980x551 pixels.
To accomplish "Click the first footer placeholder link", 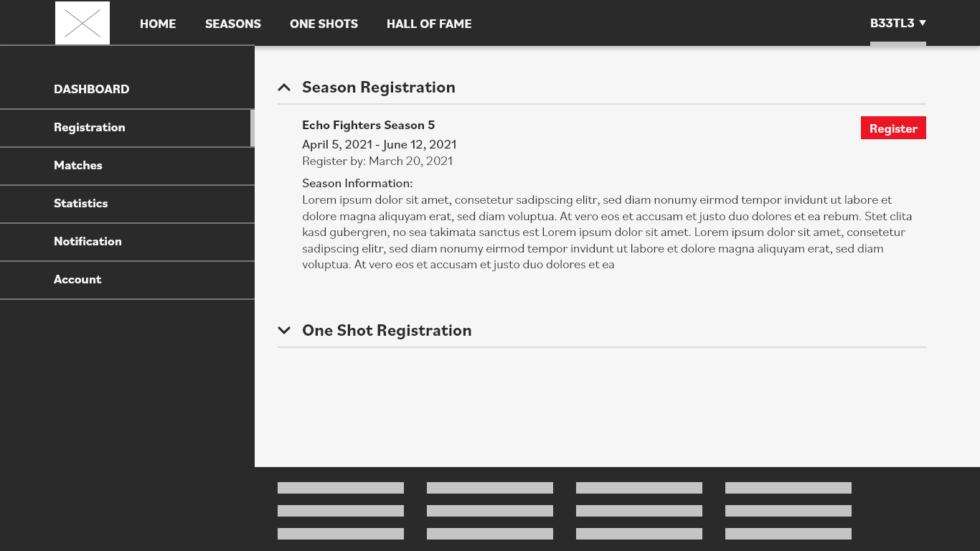I will click(x=341, y=488).
